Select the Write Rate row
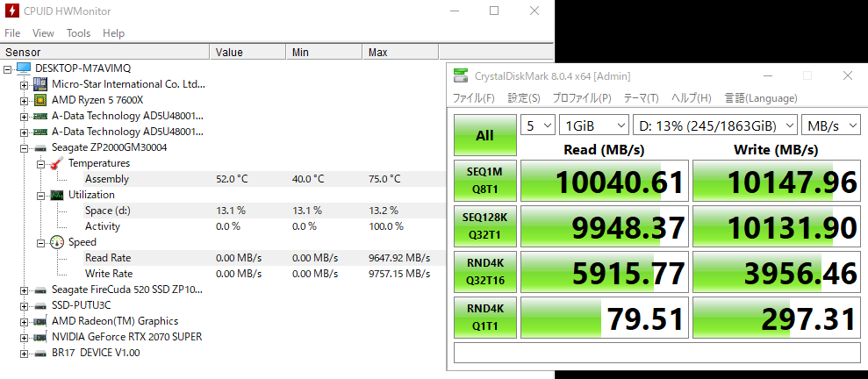The image size is (868, 379). (x=264, y=274)
